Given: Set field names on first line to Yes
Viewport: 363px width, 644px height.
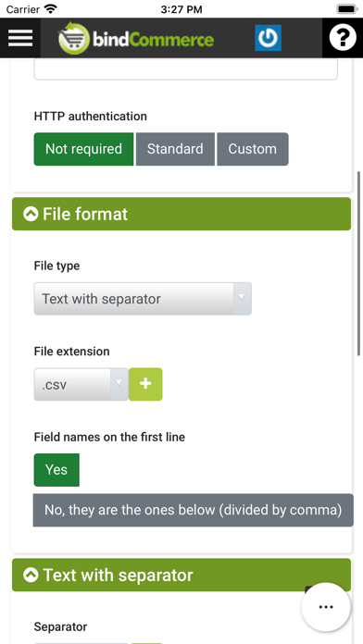Looking at the screenshot, I should (x=56, y=470).
